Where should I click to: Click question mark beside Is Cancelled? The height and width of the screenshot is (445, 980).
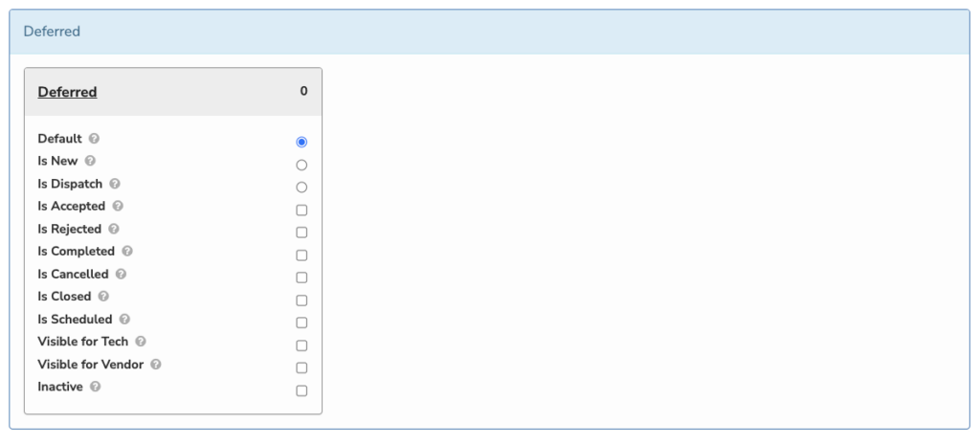click(121, 274)
